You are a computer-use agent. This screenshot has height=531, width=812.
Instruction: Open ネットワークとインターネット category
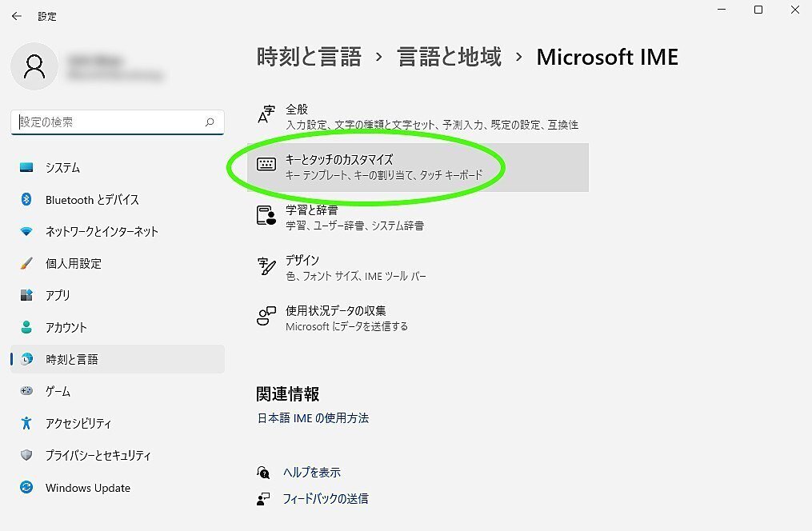point(118,231)
